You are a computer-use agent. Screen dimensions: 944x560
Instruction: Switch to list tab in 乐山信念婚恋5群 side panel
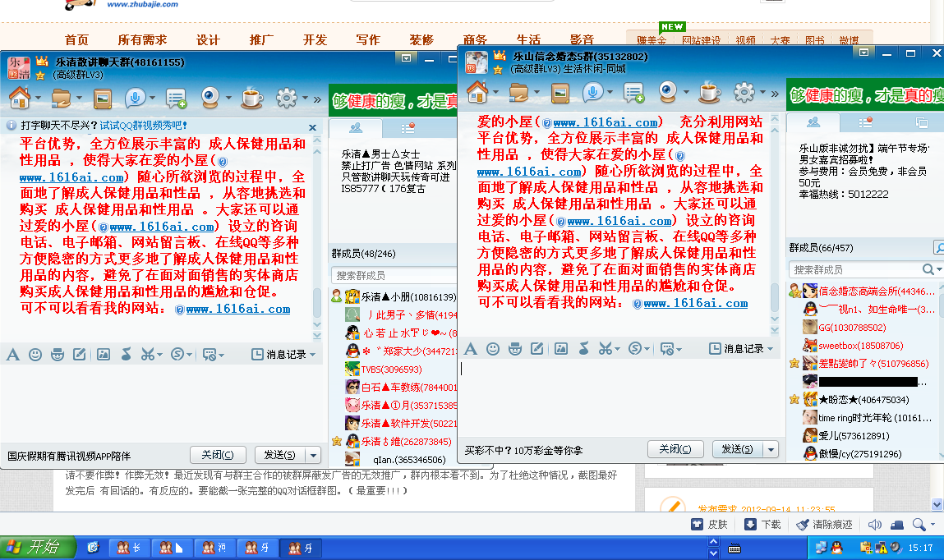(865, 122)
